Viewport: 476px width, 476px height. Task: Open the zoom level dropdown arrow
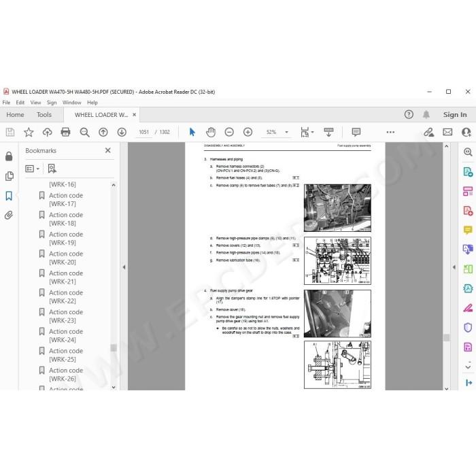coord(286,132)
